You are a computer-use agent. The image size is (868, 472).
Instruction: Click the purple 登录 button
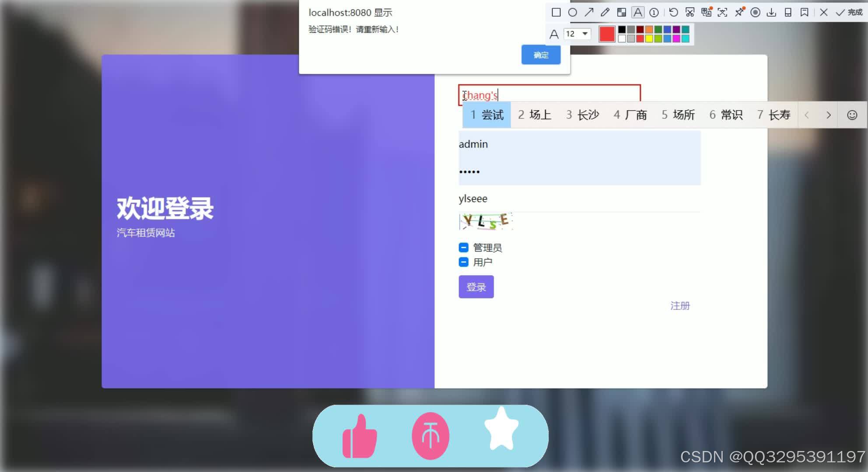(476, 287)
